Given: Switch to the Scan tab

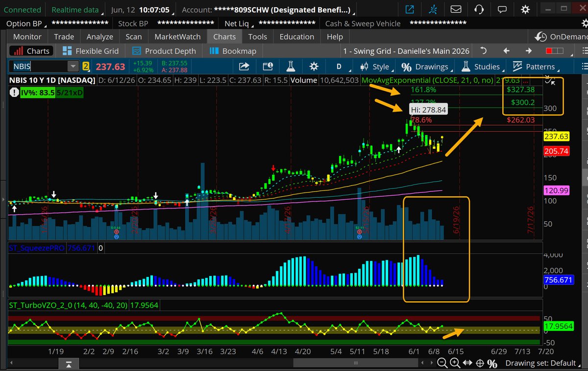Looking at the screenshot, I should point(134,37).
